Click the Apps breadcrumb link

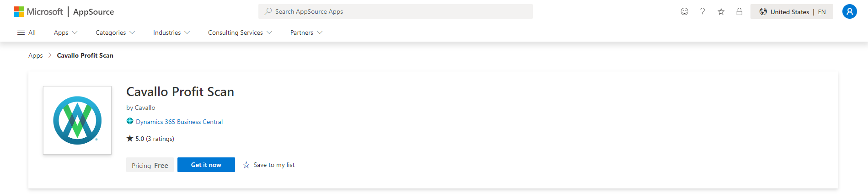point(35,55)
